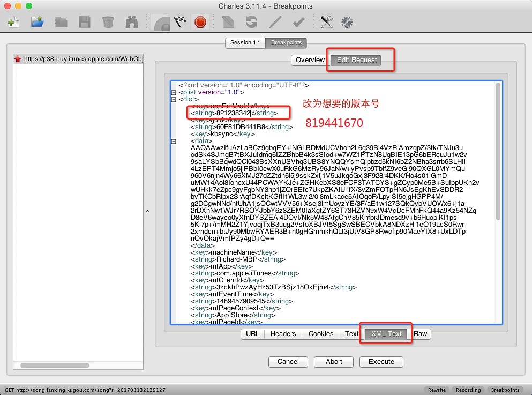This screenshot has height=395, width=532.
Task: Click the closing </data> tag line
Action: click(203, 245)
